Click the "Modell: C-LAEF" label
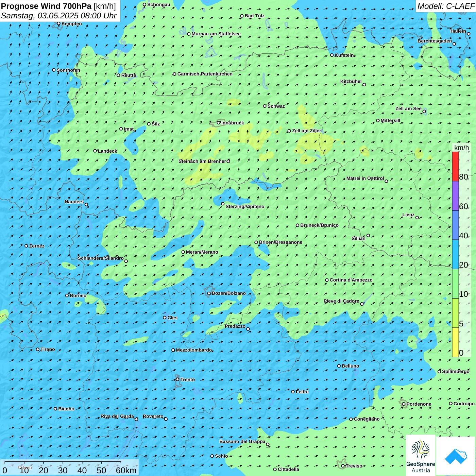The image size is (476, 476). coord(445,6)
